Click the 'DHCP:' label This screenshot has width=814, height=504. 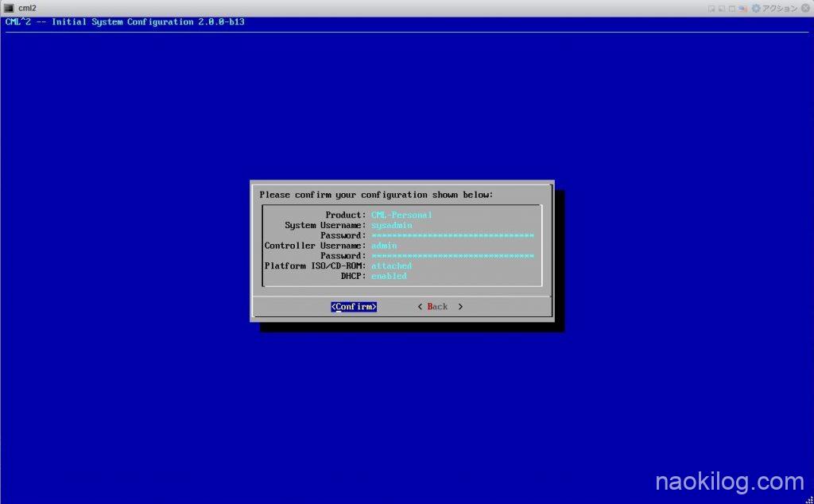pos(354,276)
